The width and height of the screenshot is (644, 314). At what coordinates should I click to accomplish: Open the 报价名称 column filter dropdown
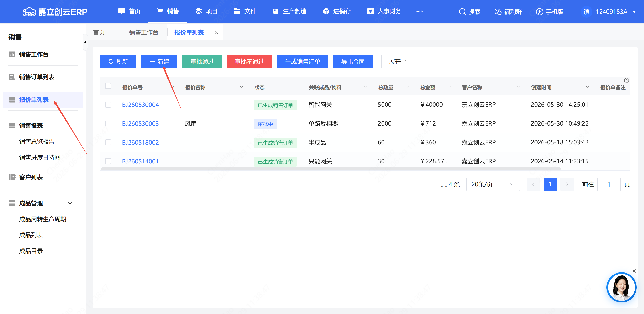point(241,87)
